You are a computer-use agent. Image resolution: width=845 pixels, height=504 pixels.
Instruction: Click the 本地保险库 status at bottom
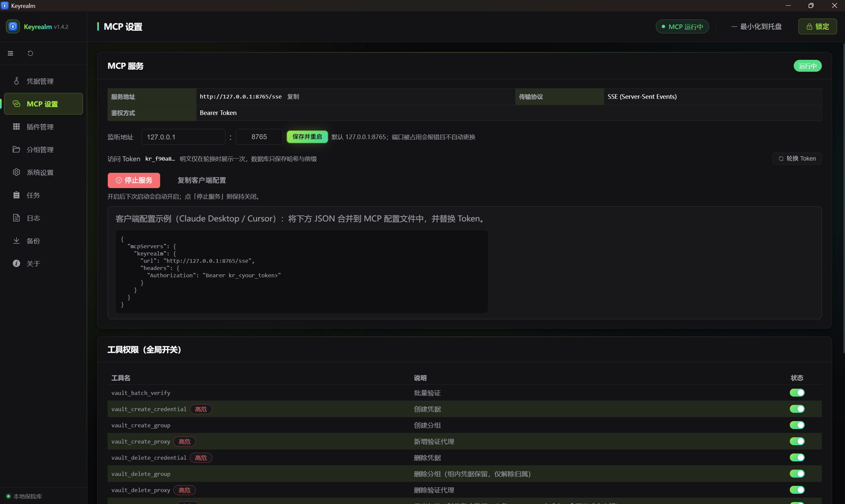point(24,496)
